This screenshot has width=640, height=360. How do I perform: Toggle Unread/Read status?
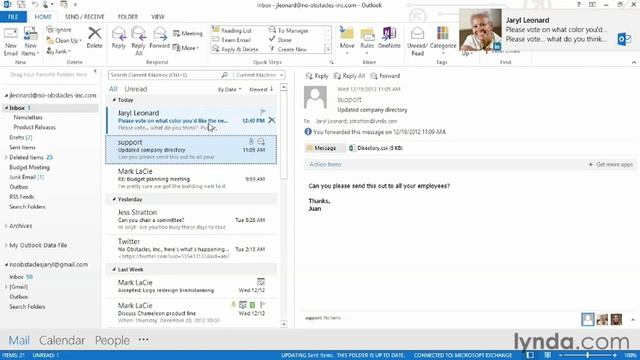coord(417,41)
